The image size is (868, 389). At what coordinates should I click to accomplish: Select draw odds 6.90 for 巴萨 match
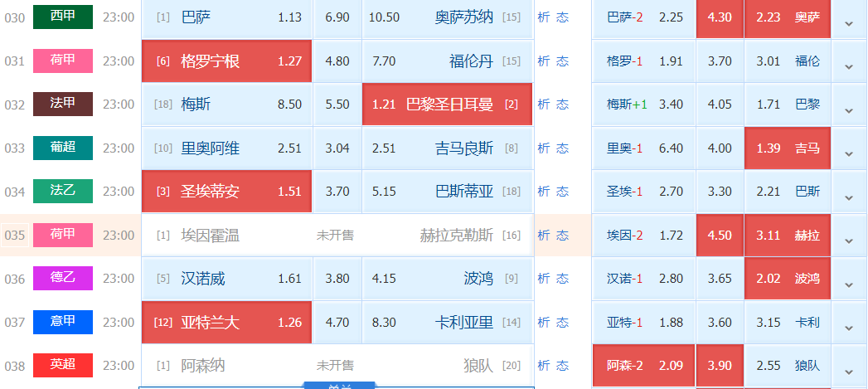pyautogui.click(x=337, y=17)
